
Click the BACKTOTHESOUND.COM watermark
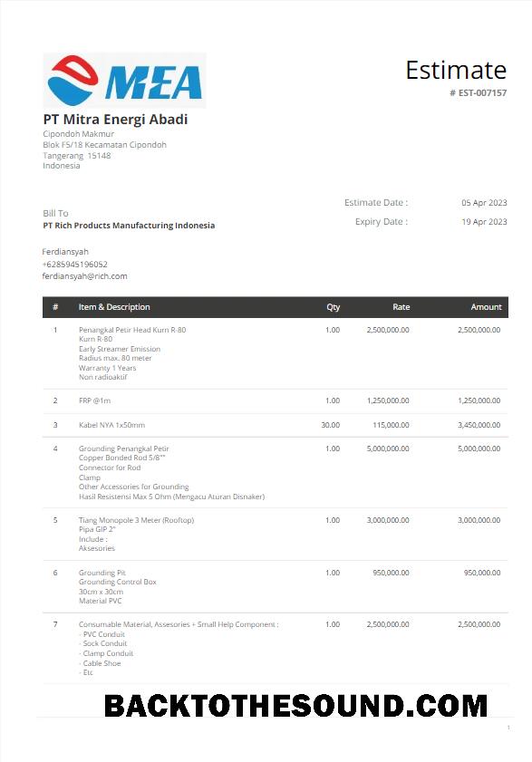pyautogui.click(x=295, y=706)
